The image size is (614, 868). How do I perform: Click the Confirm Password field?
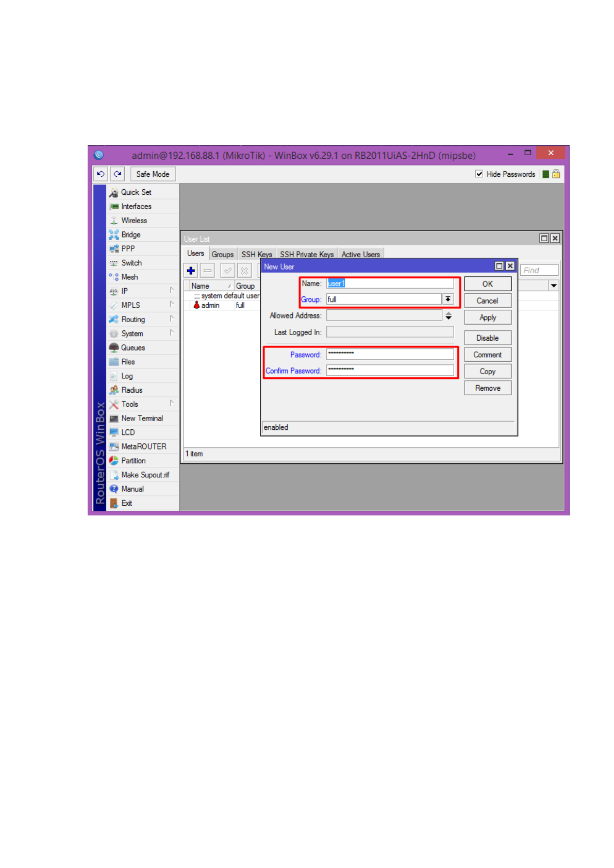click(390, 370)
